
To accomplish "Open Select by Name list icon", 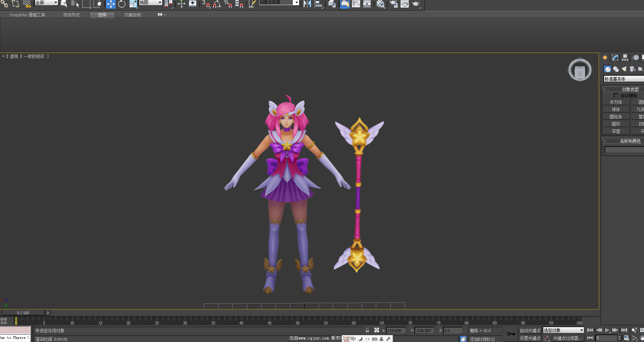I will point(75,4).
